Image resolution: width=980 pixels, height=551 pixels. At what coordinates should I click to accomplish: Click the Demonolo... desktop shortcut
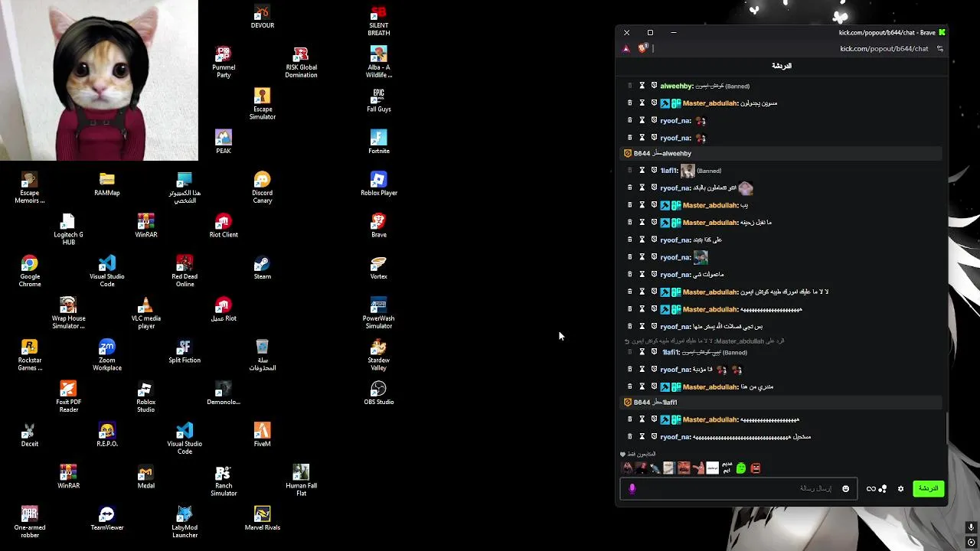224,393
